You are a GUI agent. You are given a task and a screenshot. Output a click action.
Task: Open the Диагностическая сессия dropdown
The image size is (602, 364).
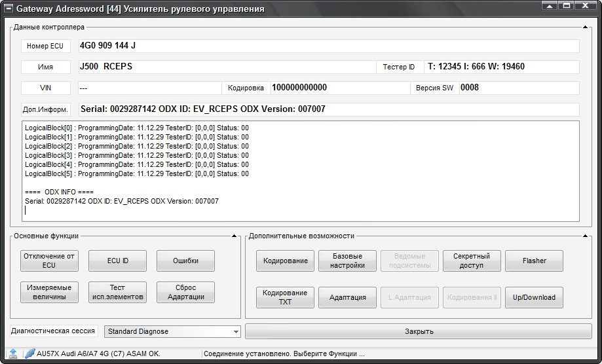172,331
